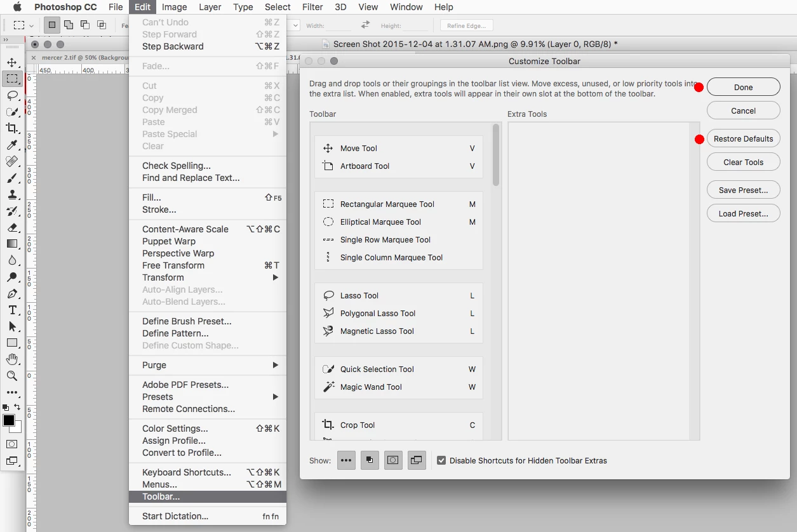Image resolution: width=797 pixels, height=532 pixels.
Task: Select the Move tool in left toolbar
Action: (x=12, y=62)
